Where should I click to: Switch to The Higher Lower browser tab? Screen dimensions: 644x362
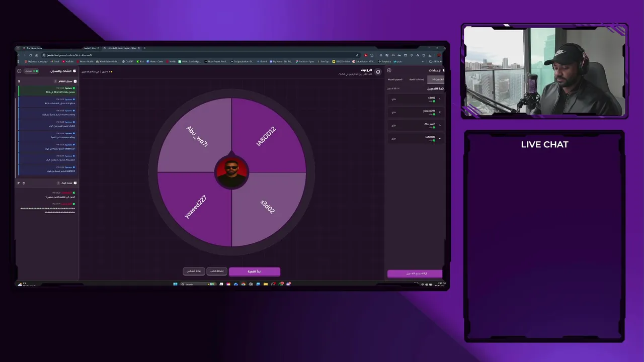[34, 48]
